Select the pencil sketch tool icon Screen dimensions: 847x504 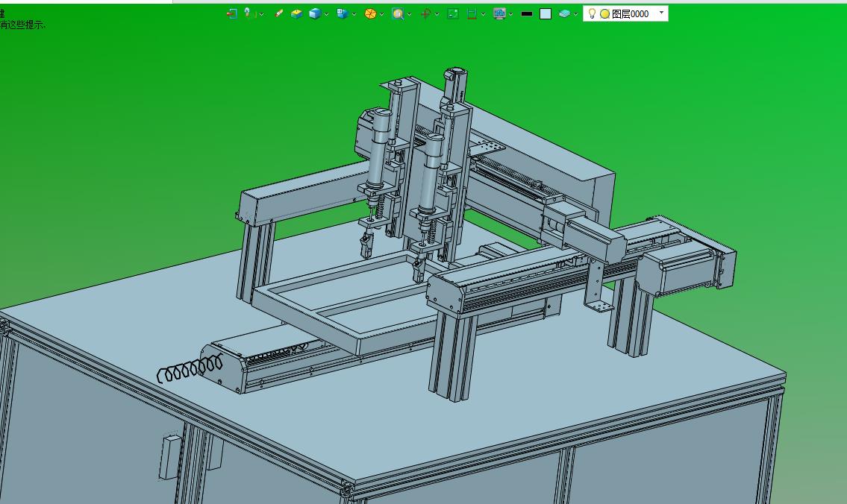(x=279, y=13)
